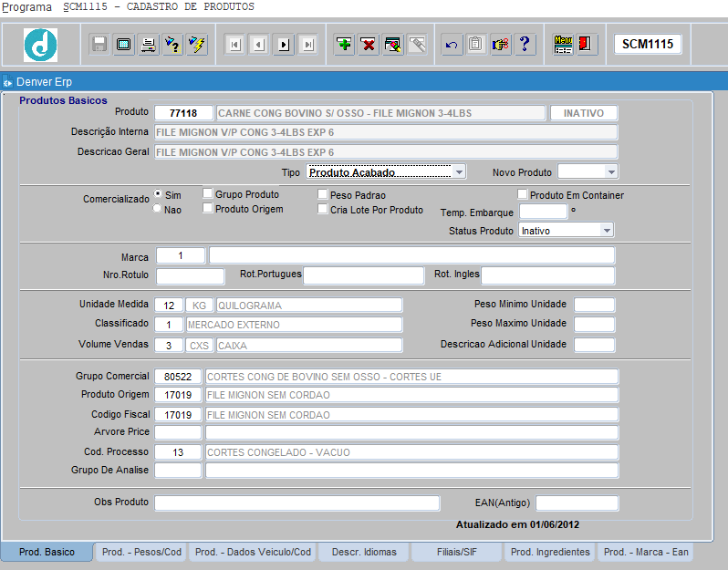This screenshot has width=728, height=570.
Task: Check Grupo Produto checkbox
Action: (207, 193)
